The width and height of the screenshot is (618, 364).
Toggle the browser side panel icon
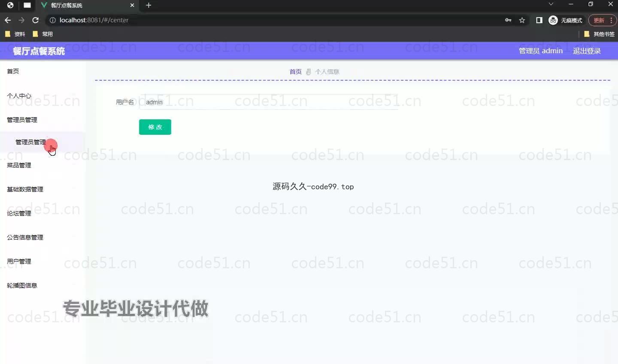(539, 20)
